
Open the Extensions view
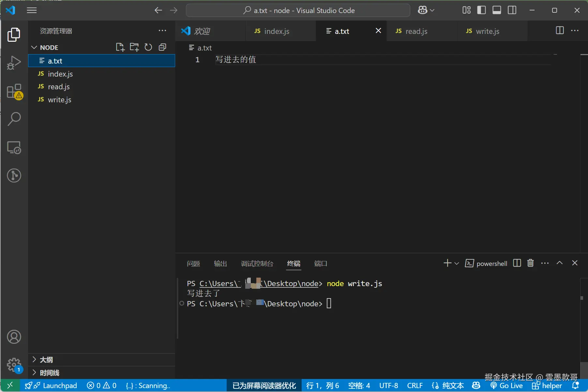[14, 92]
